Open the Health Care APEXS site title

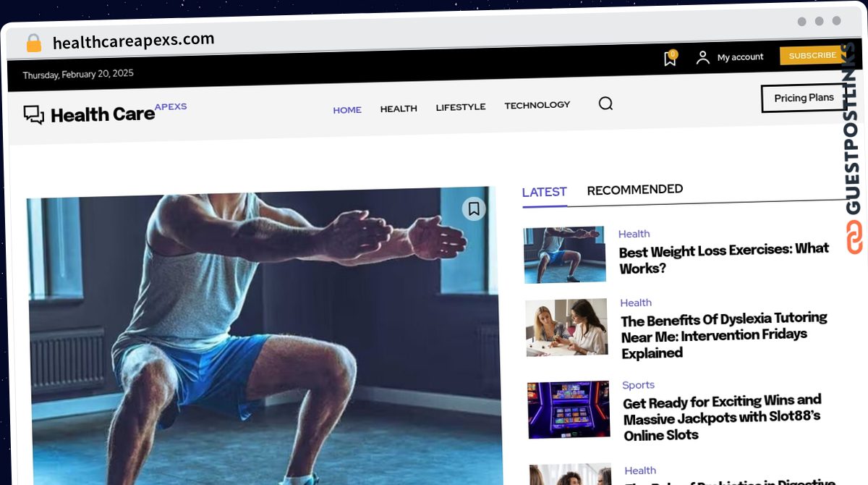pyautogui.click(x=118, y=112)
